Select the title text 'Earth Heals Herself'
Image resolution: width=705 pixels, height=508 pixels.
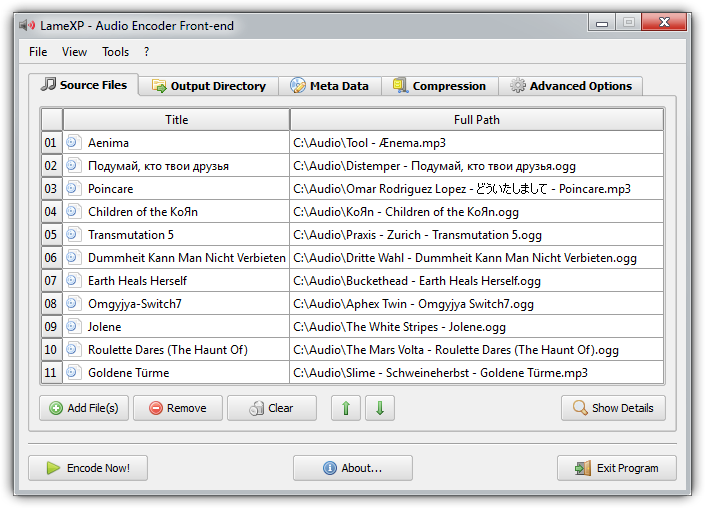tap(137, 281)
